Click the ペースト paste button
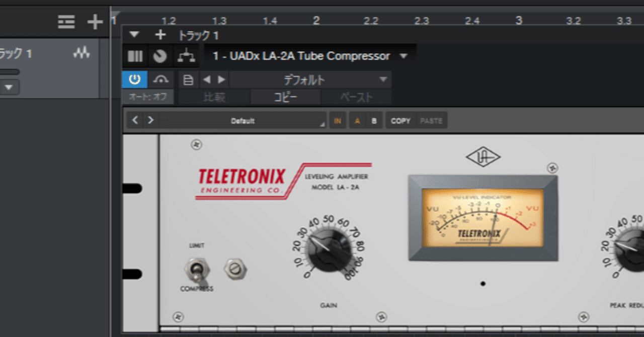This screenshot has height=337, width=644. [x=356, y=98]
